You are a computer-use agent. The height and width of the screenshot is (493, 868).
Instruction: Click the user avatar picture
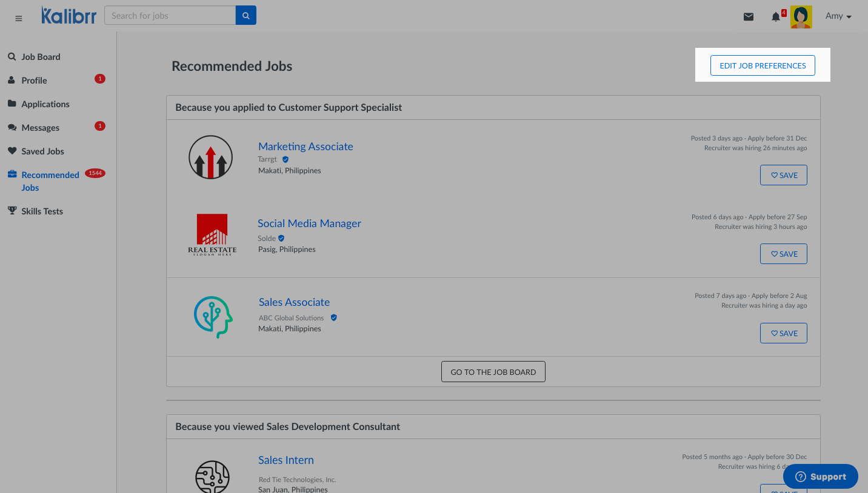[x=801, y=17]
